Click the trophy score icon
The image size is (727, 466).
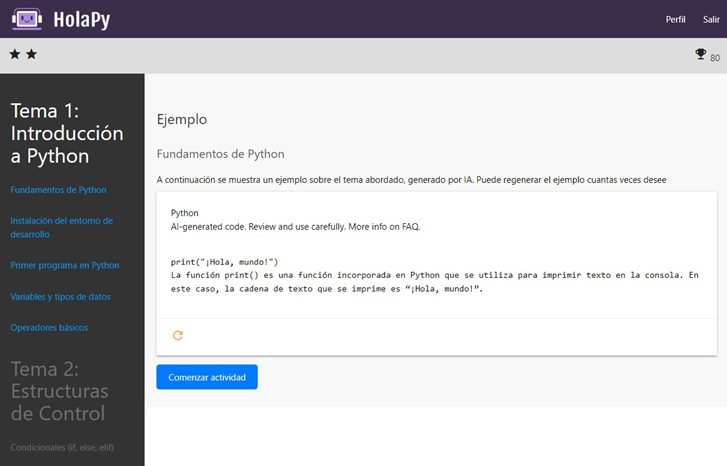point(700,55)
